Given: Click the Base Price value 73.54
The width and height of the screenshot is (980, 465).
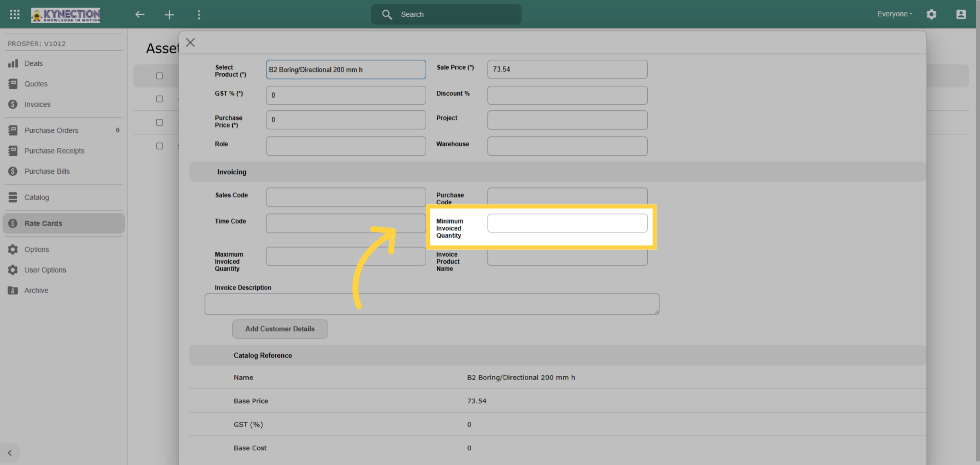Looking at the screenshot, I should (477, 401).
